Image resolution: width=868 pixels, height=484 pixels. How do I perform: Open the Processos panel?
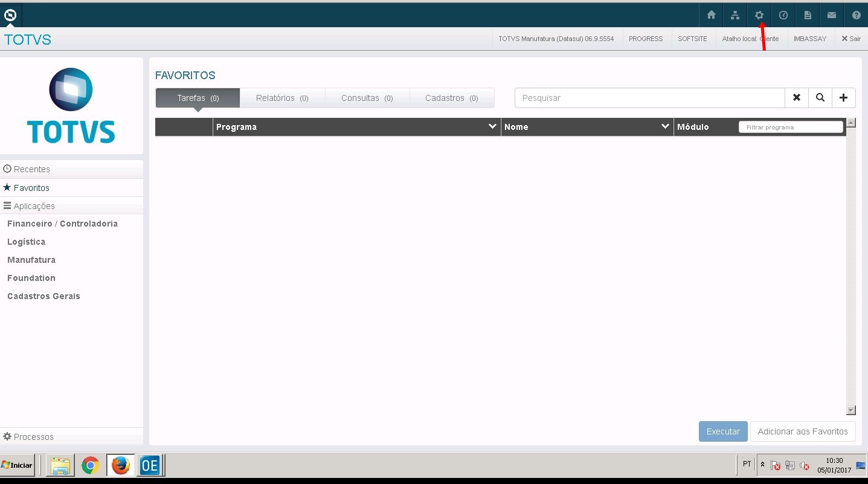click(x=71, y=436)
